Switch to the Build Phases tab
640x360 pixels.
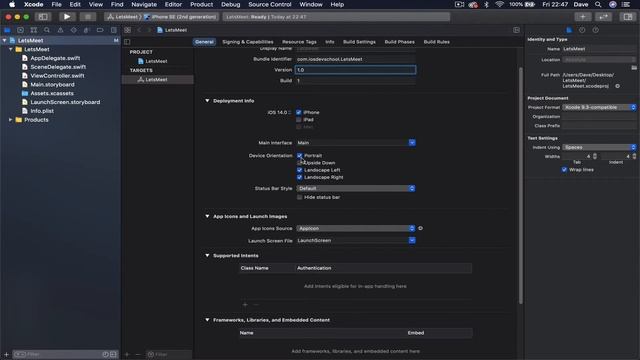click(399, 42)
